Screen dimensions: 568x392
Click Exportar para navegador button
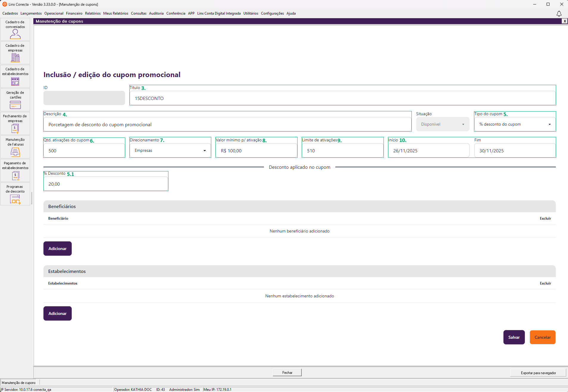pos(538,373)
